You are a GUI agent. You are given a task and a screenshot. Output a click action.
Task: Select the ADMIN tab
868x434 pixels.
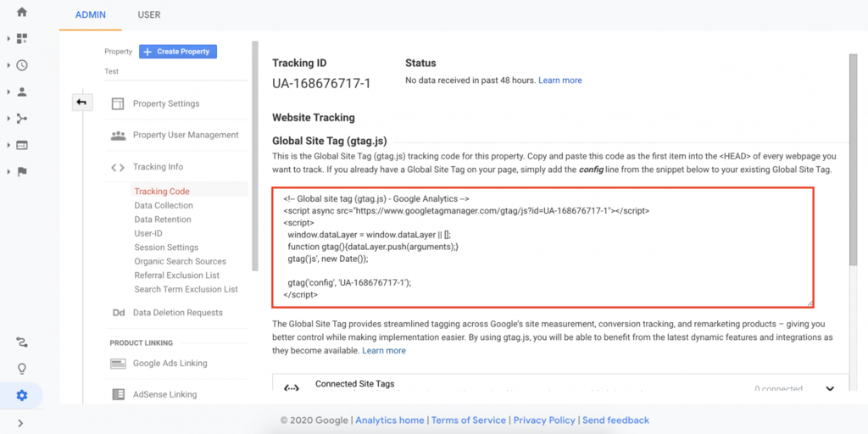pos(91,15)
